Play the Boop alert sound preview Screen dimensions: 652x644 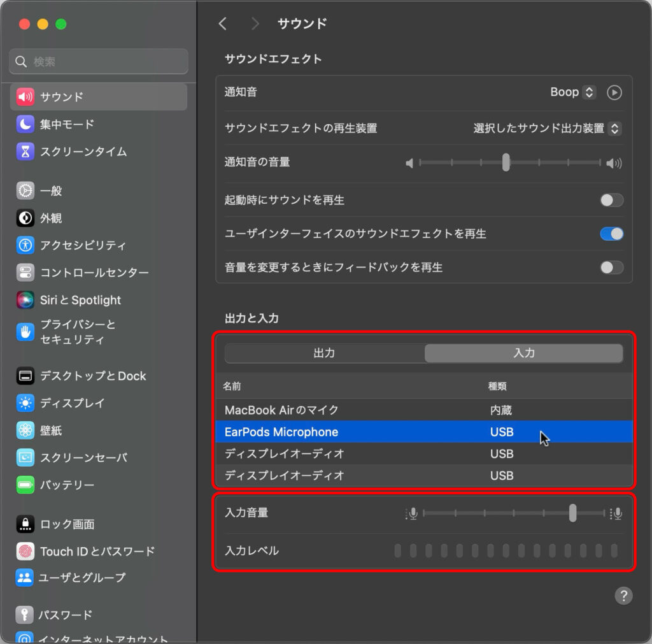point(614,92)
